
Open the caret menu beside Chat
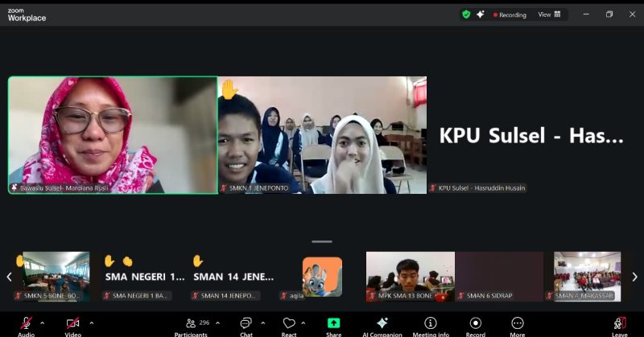tap(264, 323)
